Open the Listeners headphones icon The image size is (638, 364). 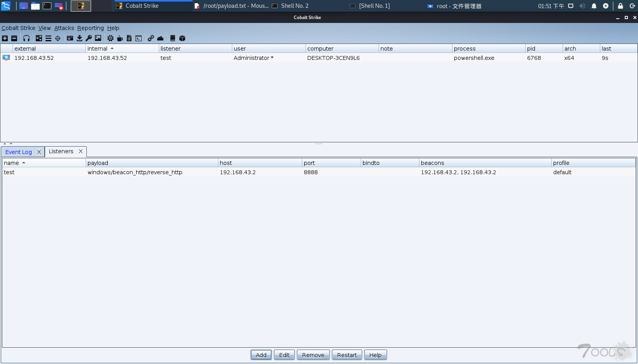click(x=26, y=38)
